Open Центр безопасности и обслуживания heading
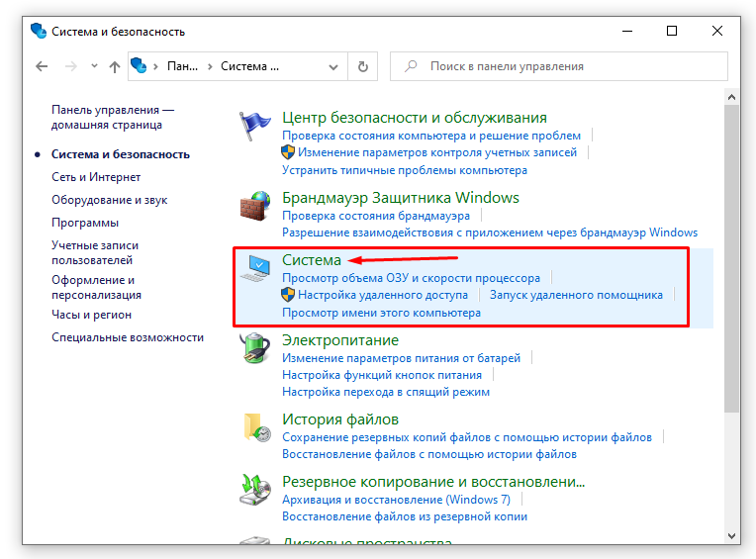This screenshot has height=559, width=756. [x=415, y=117]
